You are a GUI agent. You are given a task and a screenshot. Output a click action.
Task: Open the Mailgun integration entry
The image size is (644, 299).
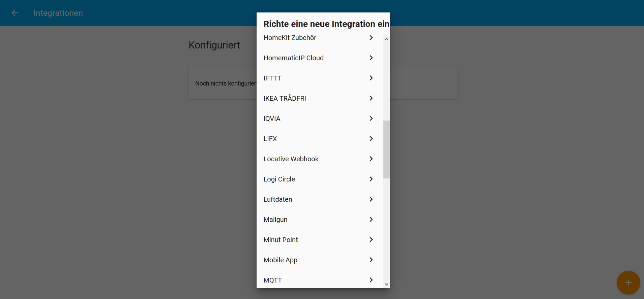[275, 220]
